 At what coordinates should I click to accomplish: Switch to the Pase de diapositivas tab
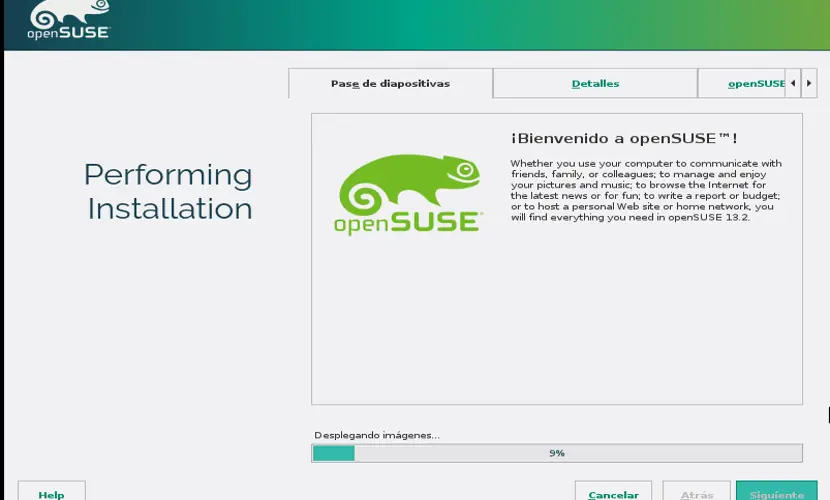click(x=390, y=84)
